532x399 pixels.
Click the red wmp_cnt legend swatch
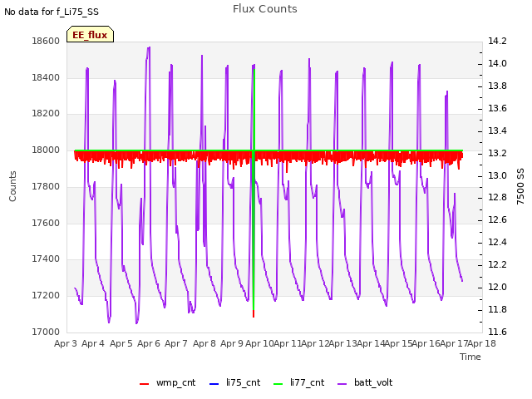(x=144, y=384)
